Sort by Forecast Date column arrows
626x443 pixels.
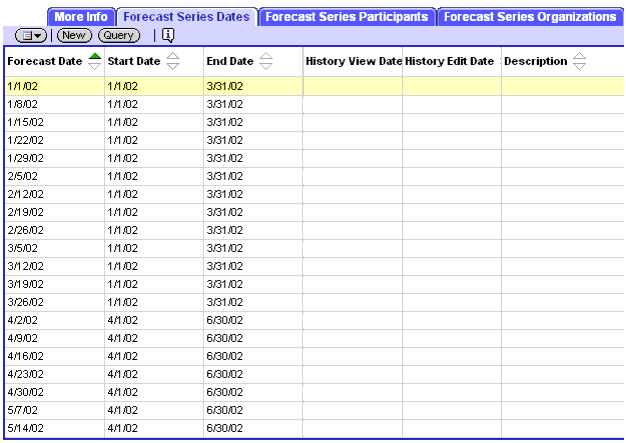point(95,61)
